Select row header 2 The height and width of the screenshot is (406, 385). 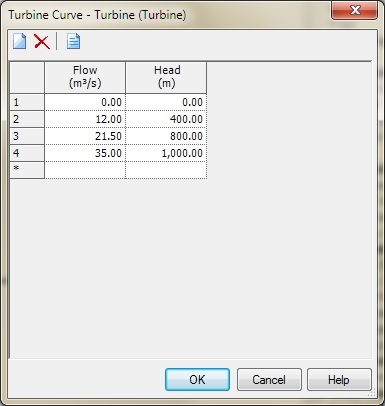point(27,119)
